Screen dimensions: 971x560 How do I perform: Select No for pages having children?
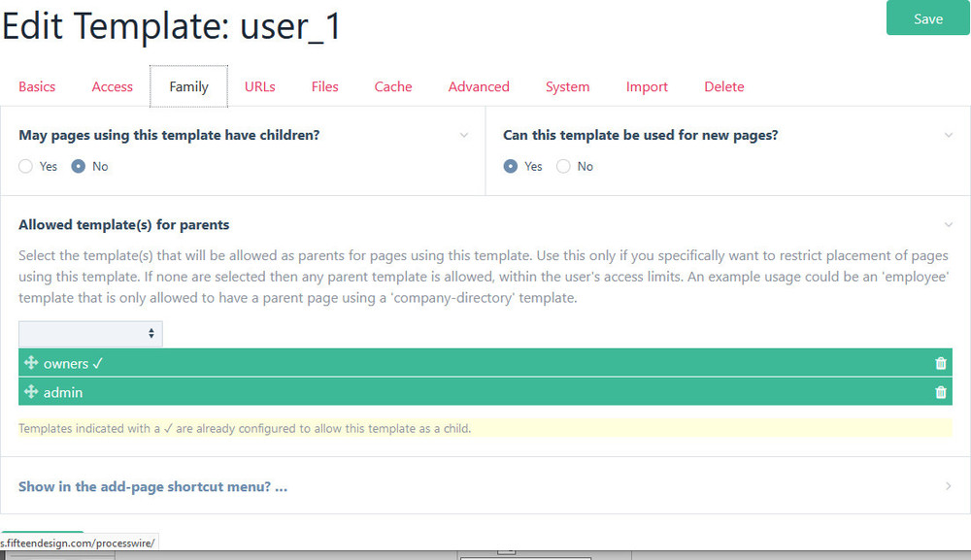pyautogui.click(x=79, y=167)
